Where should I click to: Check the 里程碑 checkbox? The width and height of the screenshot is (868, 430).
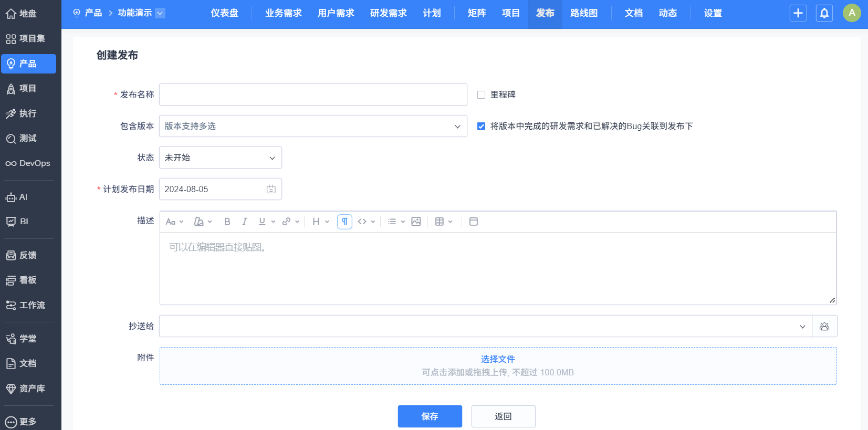click(481, 95)
